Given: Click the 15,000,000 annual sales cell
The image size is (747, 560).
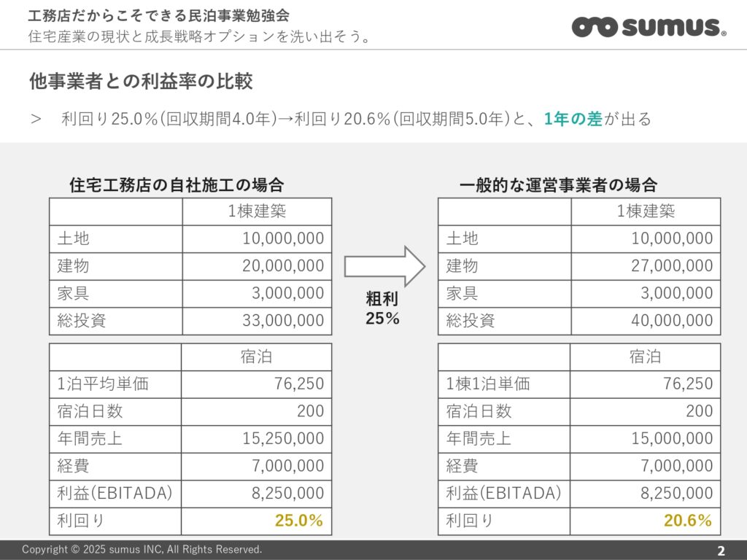Looking at the screenshot, I should pos(672,438).
